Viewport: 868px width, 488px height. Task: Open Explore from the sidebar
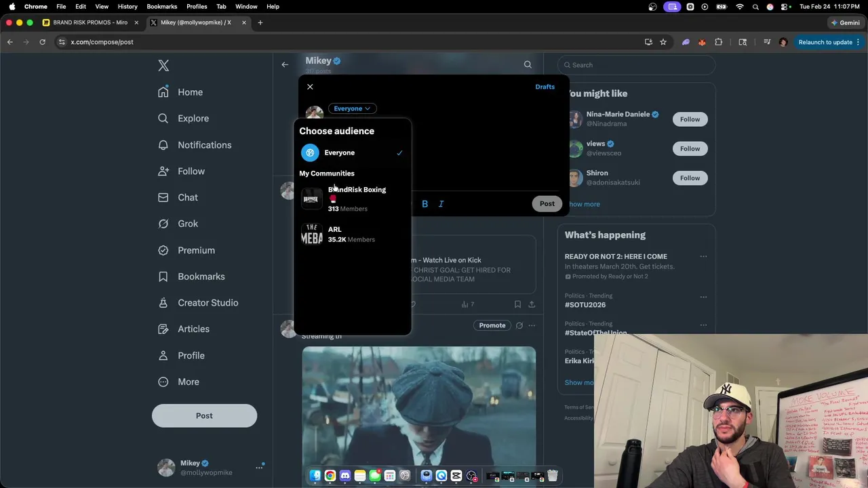click(183, 119)
